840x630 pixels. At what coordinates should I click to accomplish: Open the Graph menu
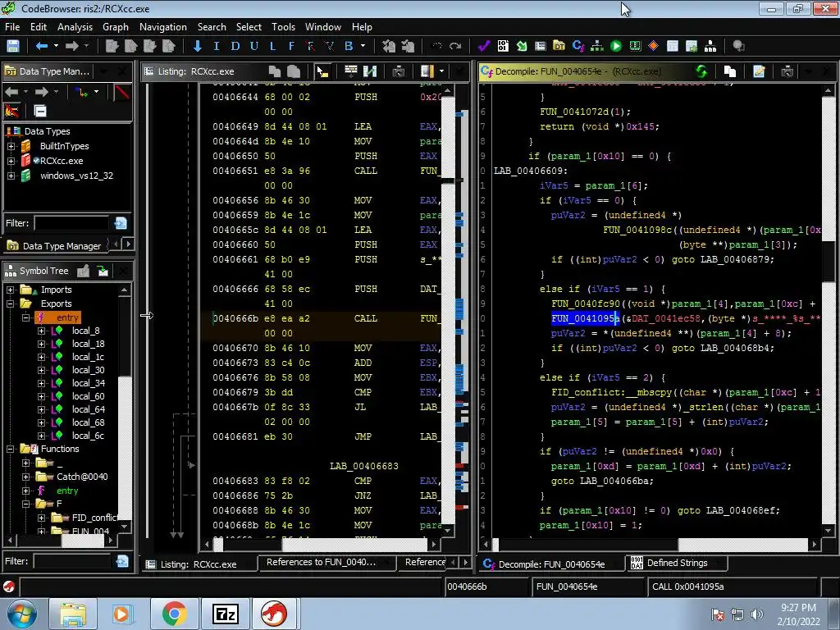pos(115,27)
